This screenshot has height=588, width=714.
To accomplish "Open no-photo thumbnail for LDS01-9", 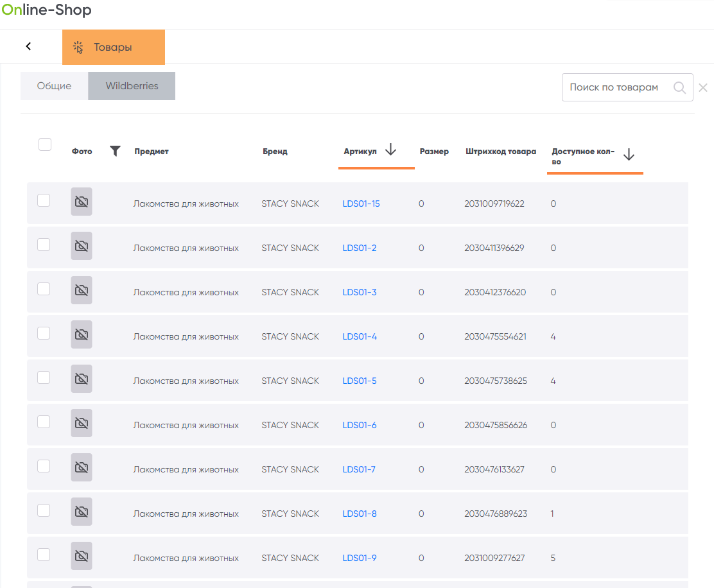I will [x=82, y=556].
